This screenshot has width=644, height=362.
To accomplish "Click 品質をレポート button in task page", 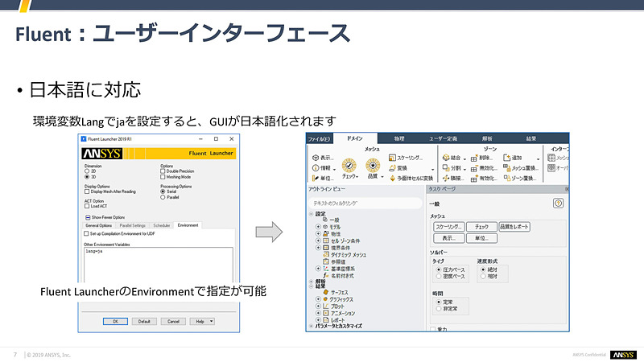I will click(514, 227).
